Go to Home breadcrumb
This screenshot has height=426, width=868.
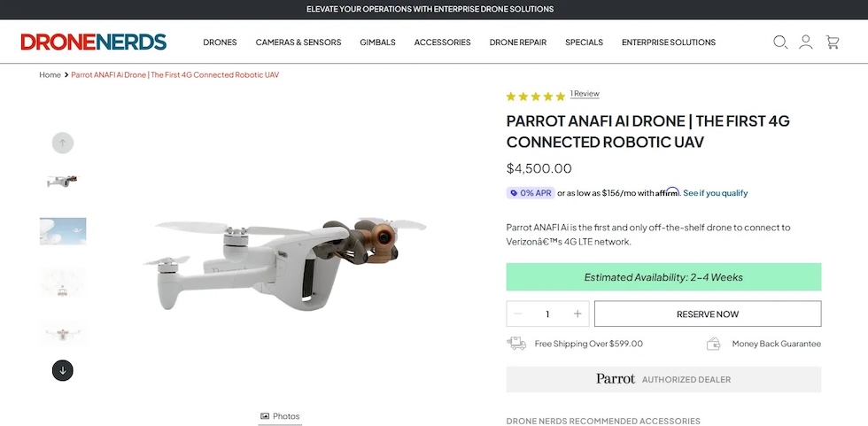tap(50, 74)
